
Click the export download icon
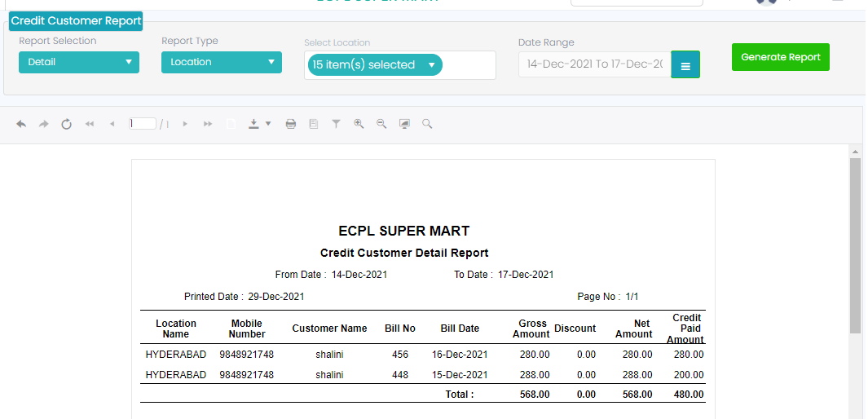pyautogui.click(x=253, y=124)
